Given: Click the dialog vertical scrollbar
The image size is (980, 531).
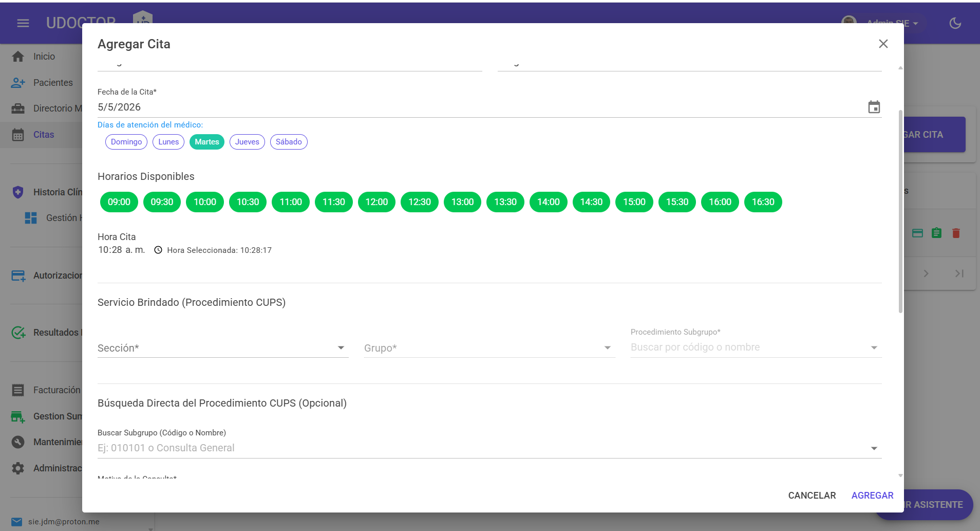Looking at the screenshot, I should (900, 211).
